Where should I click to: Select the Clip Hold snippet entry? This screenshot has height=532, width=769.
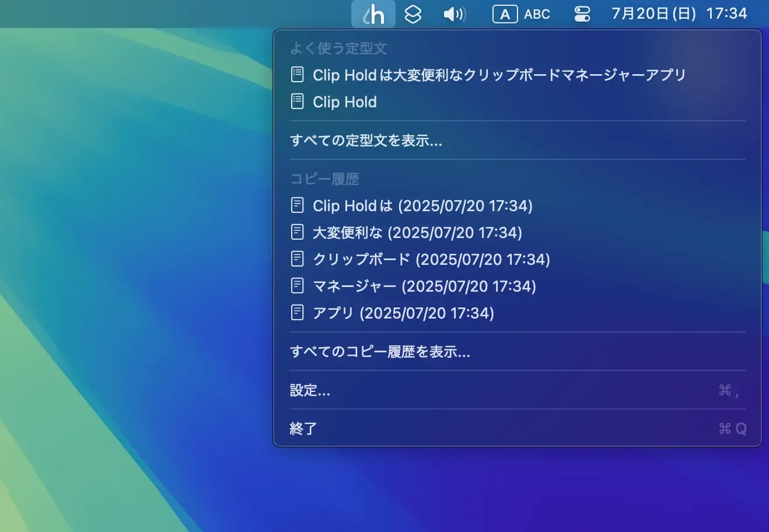[x=518, y=101]
